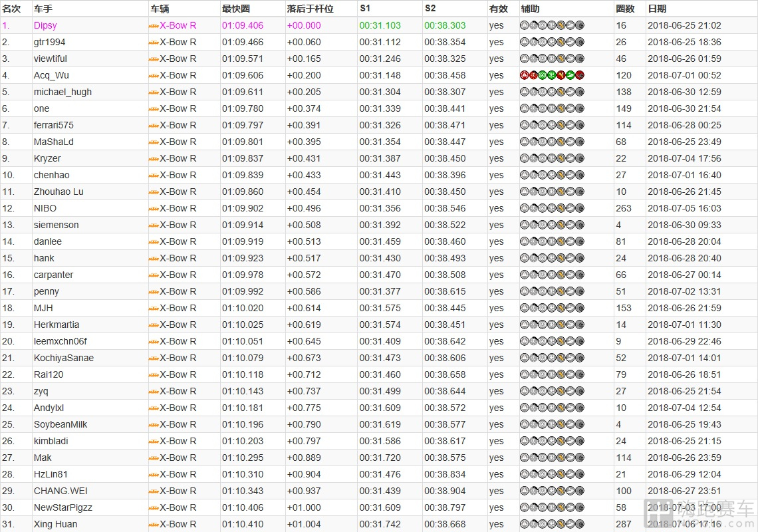This screenshot has width=758, height=532.
Task: Click the green S1 time 00:31.103
Action: click(x=380, y=26)
